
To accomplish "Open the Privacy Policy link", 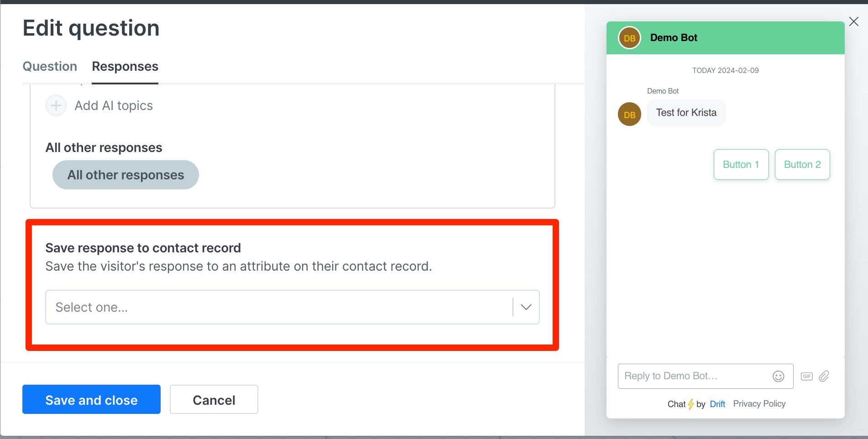I will coord(759,404).
